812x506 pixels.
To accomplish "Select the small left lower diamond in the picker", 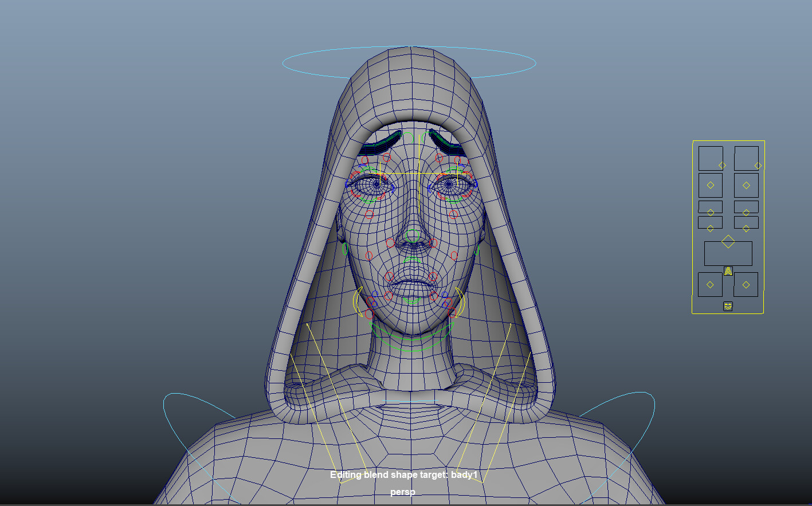I will tap(711, 227).
